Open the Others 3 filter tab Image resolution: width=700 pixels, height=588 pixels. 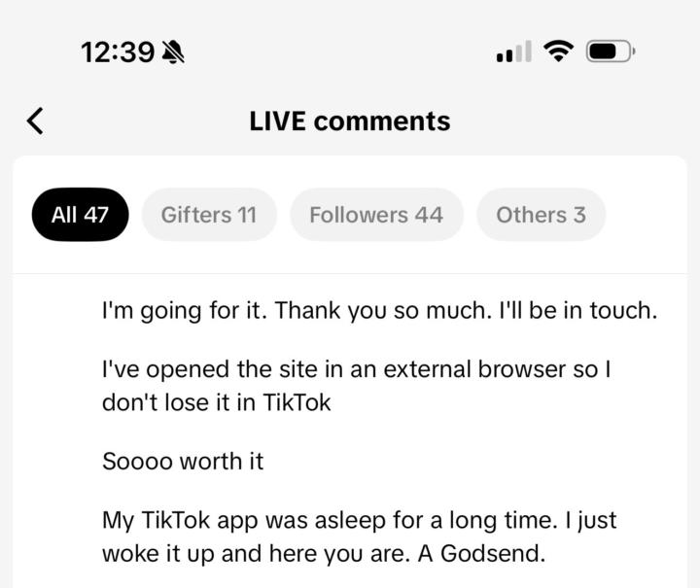click(541, 215)
